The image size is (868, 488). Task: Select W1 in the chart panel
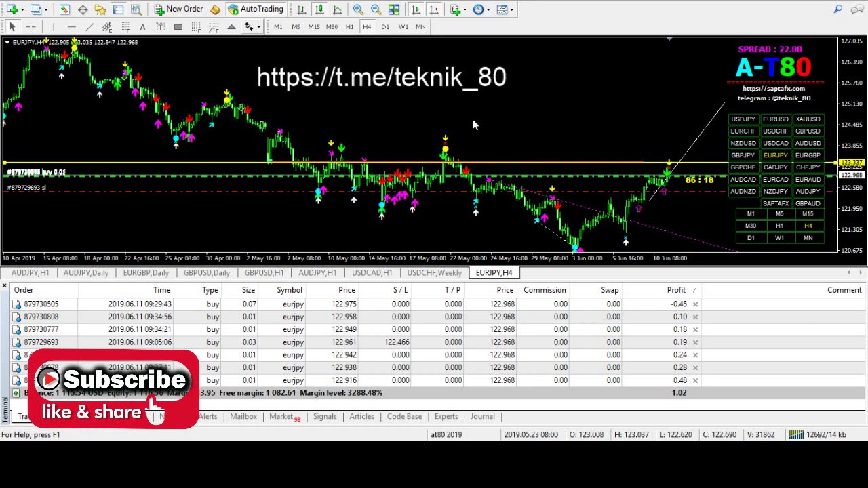click(x=779, y=238)
